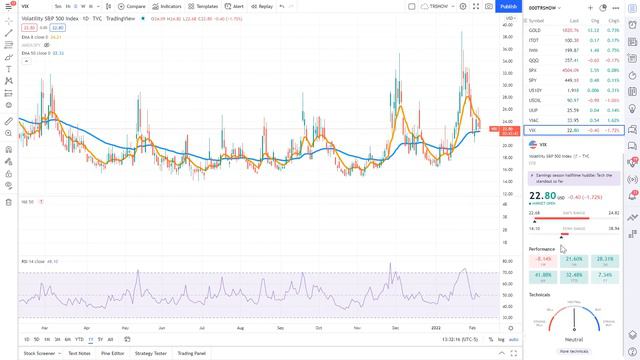This screenshot has height=360, width=640.
Task: Select the zoom in magnifier tool
Action: click(9, 133)
